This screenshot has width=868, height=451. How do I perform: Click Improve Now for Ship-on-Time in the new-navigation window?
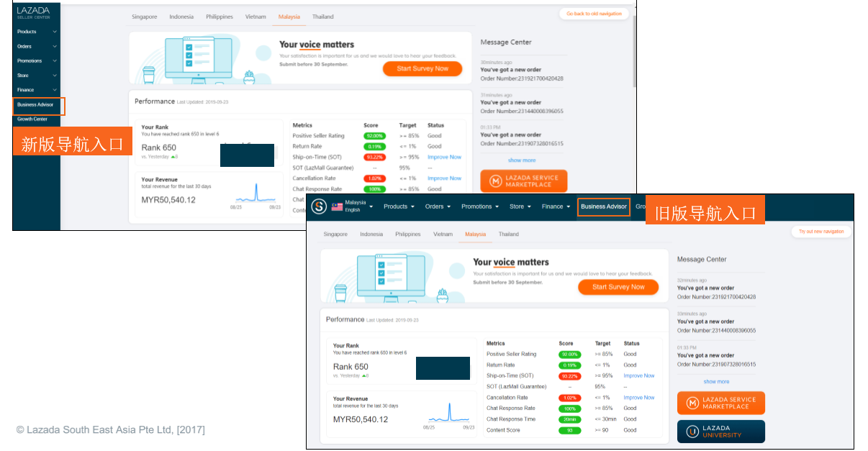444,157
